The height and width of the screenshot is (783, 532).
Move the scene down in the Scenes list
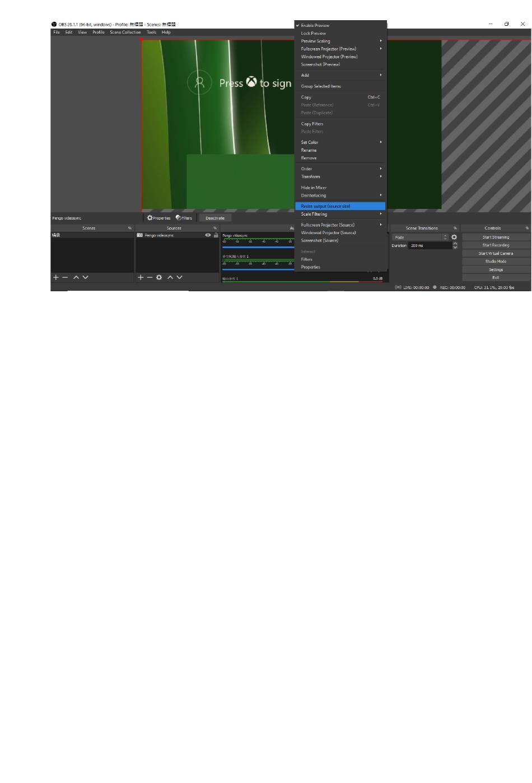[85, 277]
